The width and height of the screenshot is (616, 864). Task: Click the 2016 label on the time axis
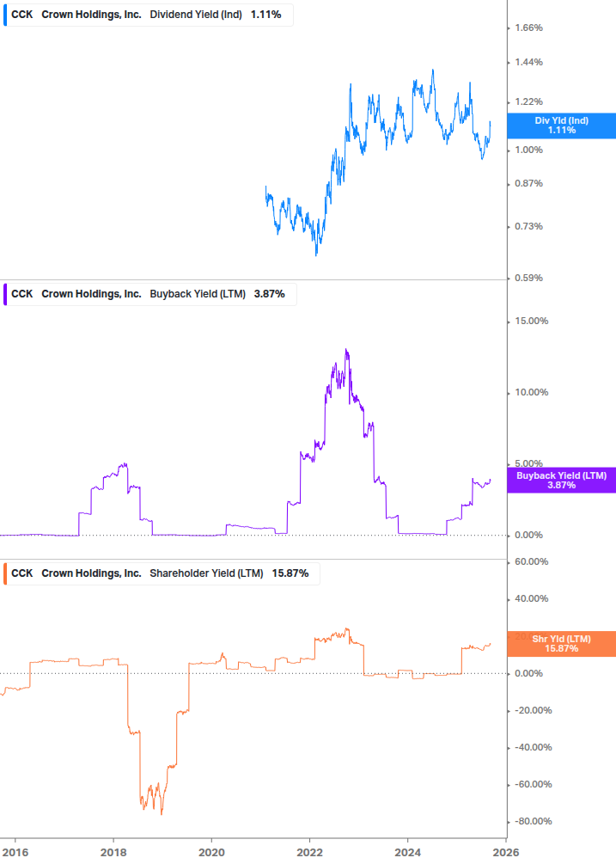pos(15,853)
